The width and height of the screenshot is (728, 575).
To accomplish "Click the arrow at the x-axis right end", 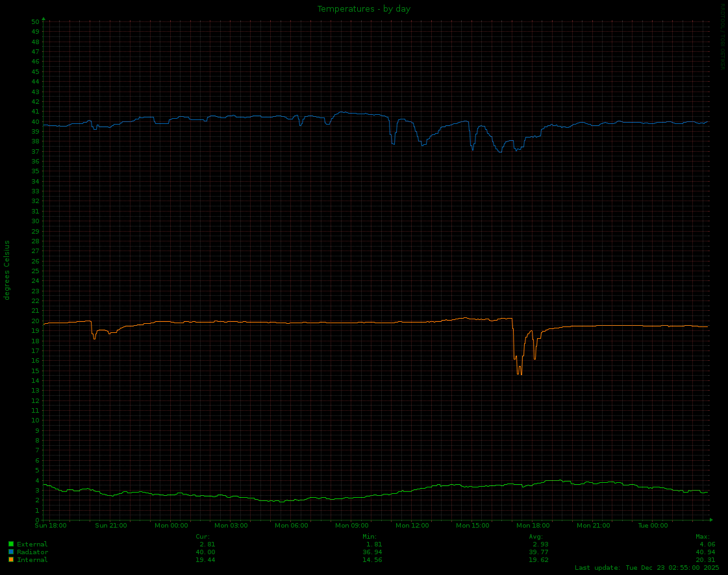I will click(x=711, y=520).
